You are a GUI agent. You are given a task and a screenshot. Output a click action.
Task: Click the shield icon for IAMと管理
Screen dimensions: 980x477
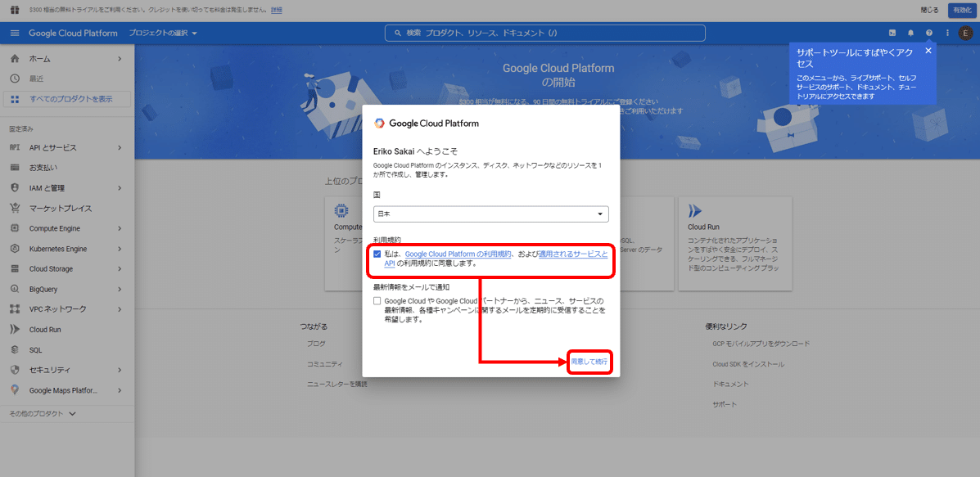click(x=15, y=188)
